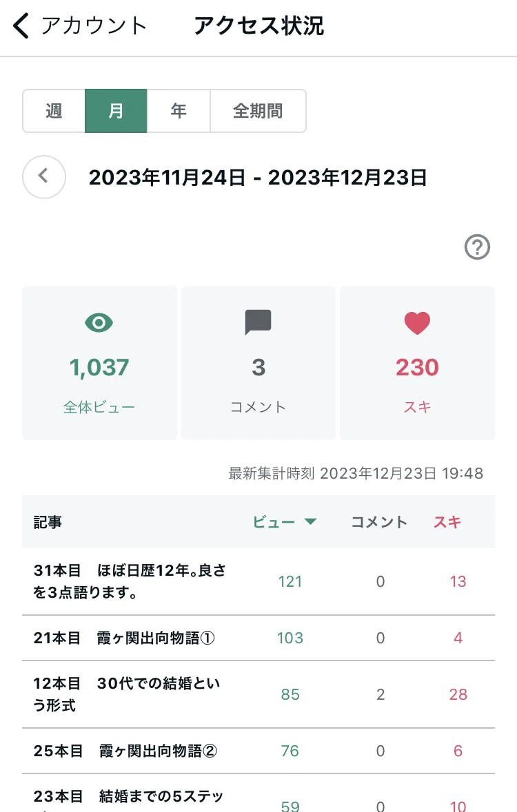Go to previous period with left arrow

tap(44, 176)
